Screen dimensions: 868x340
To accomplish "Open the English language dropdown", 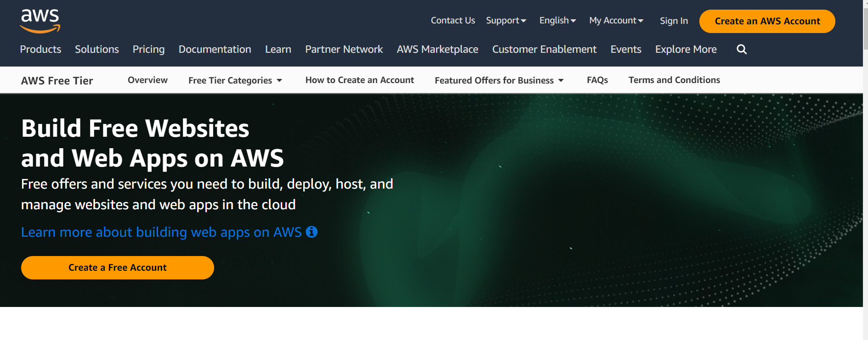I will [x=557, y=21].
